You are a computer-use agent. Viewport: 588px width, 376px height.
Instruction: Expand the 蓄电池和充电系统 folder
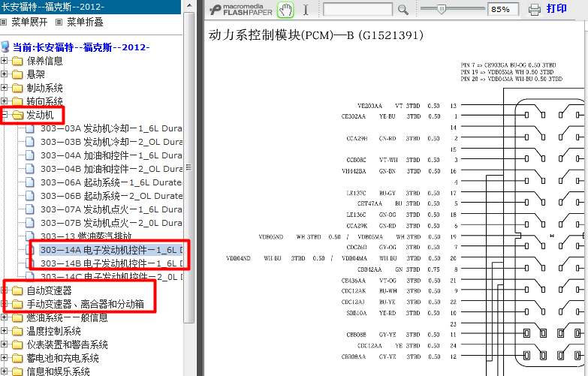point(4,358)
